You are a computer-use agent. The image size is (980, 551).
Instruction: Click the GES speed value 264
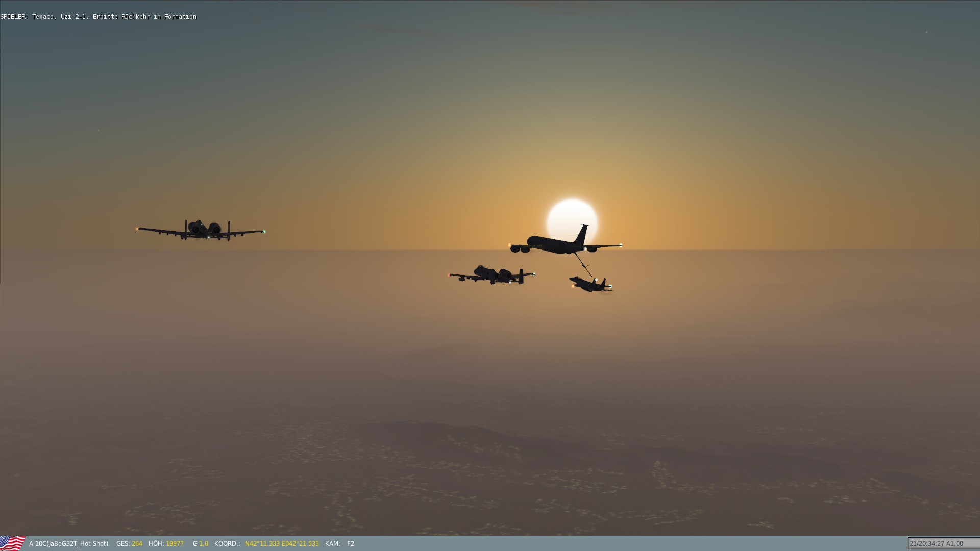tap(137, 544)
